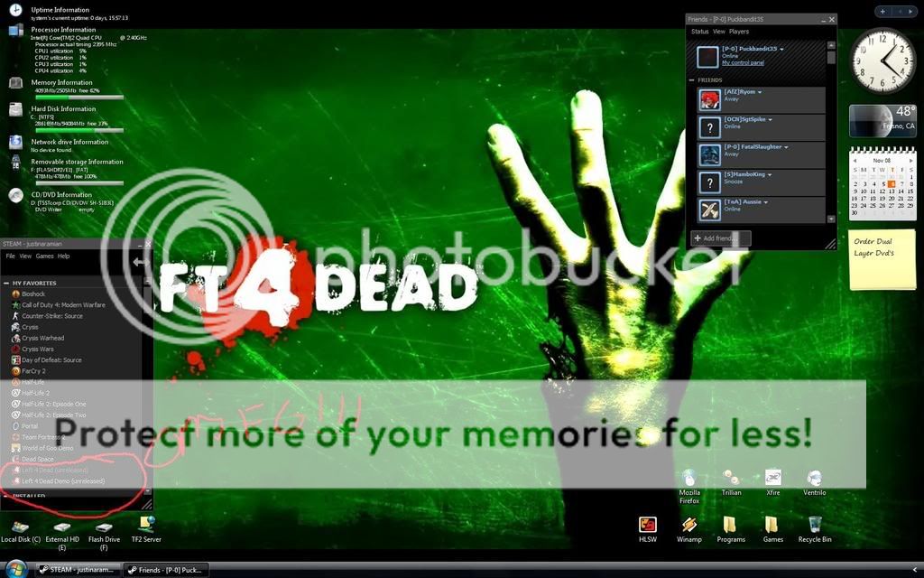Viewport: 924px width, 578px height.
Task: Launch Ventrilo from the desktop
Action: (x=815, y=482)
